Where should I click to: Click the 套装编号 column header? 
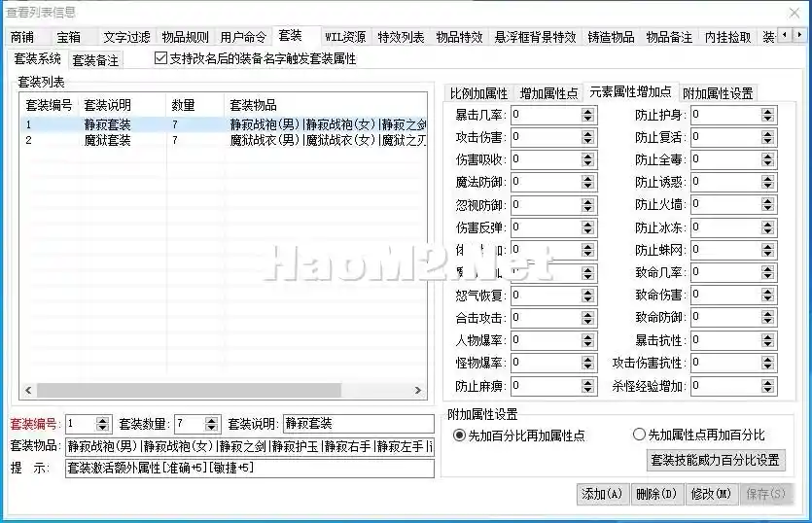click(50, 105)
